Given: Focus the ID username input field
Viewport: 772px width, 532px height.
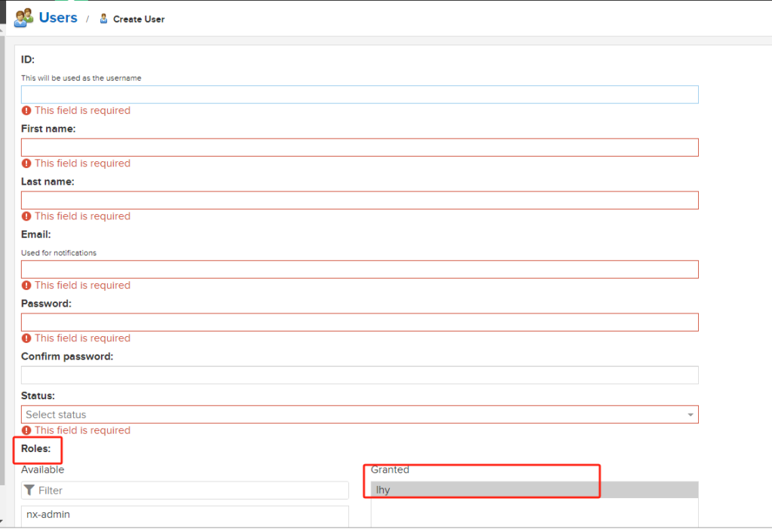Looking at the screenshot, I should [x=360, y=94].
